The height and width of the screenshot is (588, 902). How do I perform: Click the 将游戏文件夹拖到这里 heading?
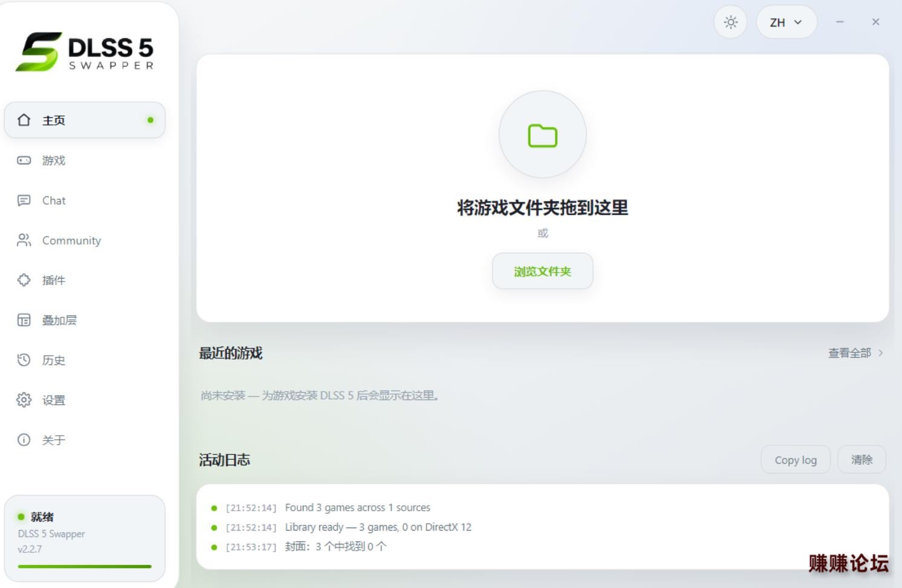(x=542, y=208)
